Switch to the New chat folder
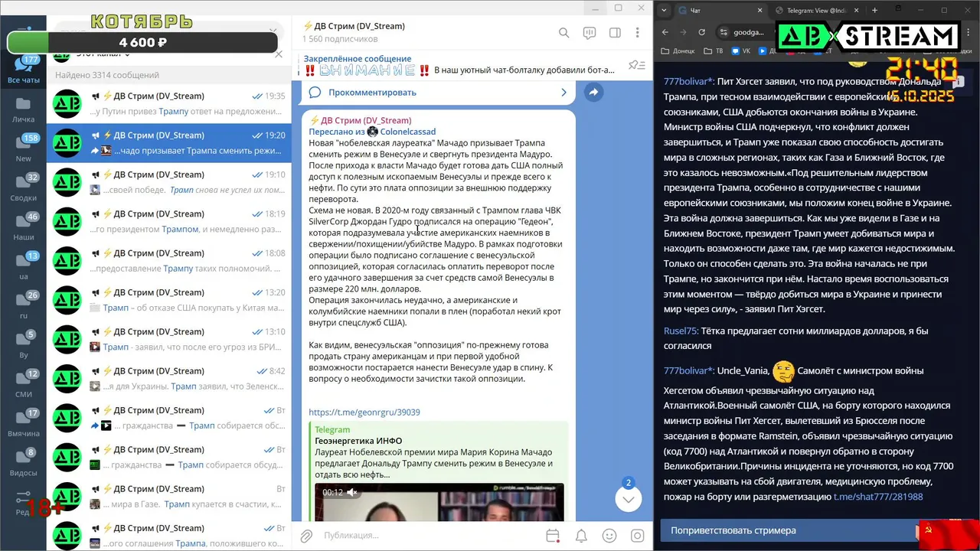 click(24, 148)
